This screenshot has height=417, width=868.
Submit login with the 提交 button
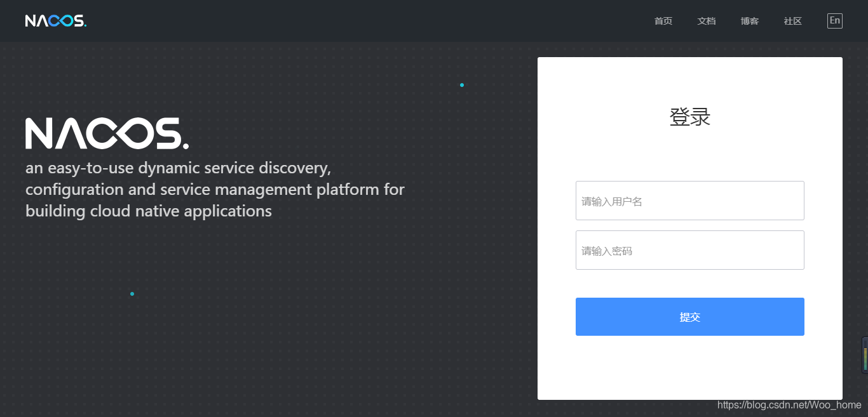(690, 317)
